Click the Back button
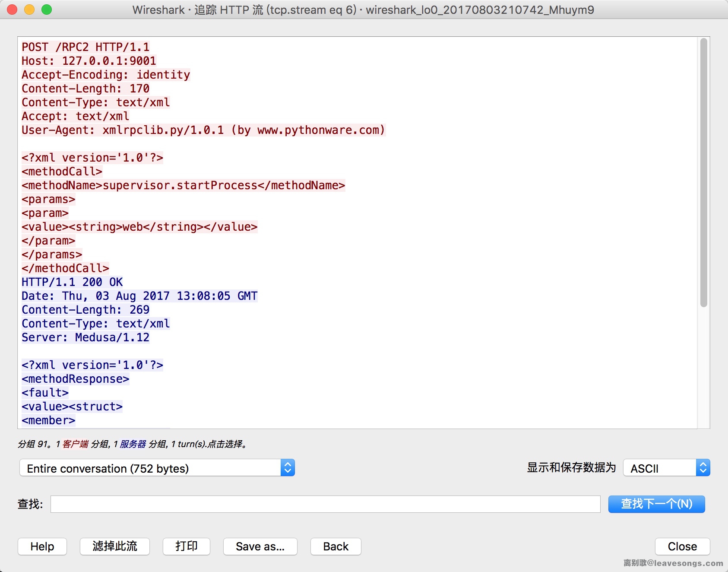 tap(336, 547)
